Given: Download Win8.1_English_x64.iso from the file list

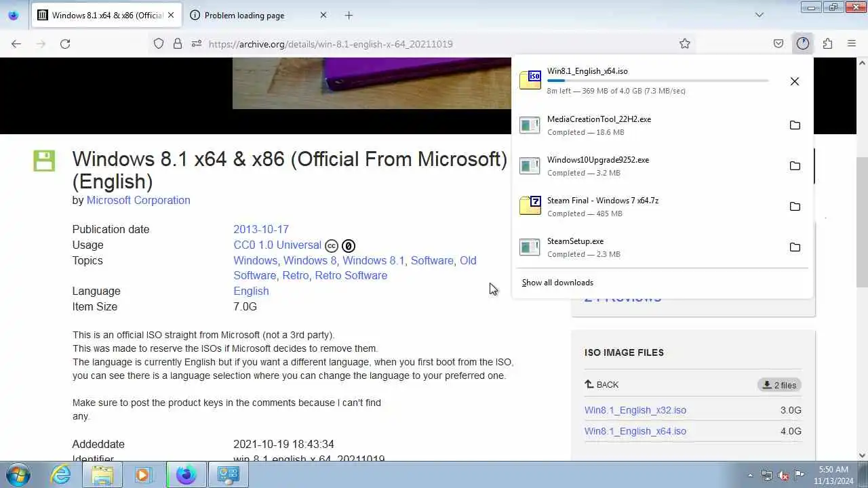Looking at the screenshot, I should [635, 431].
